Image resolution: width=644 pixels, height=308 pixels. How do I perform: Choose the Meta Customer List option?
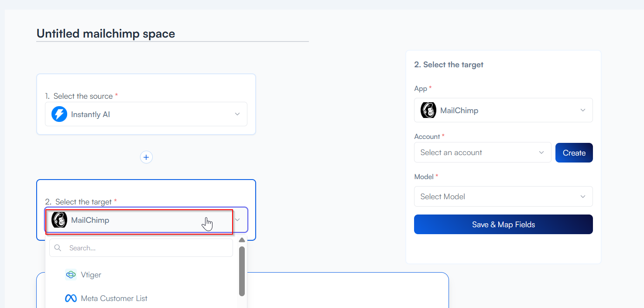pyautogui.click(x=114, y=298)
